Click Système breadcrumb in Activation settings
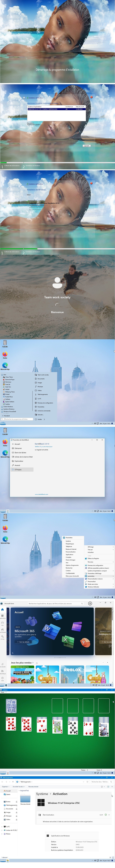The image size is (115, 868). click(42, 794)
